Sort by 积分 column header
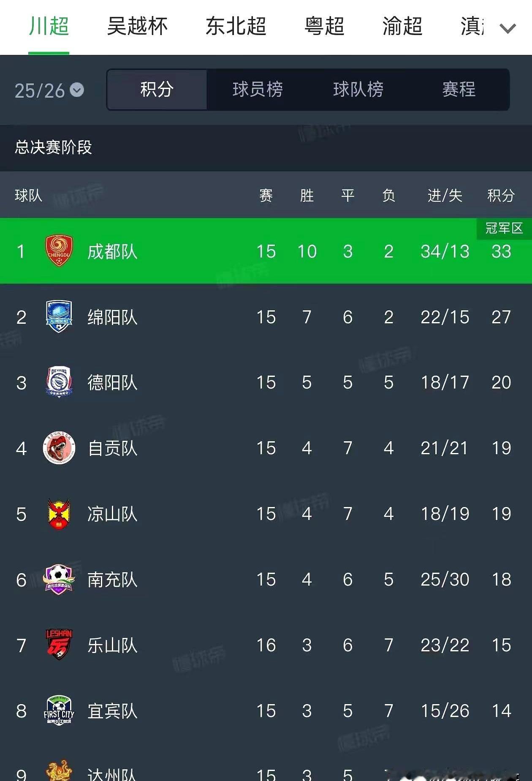 point(501,195)
